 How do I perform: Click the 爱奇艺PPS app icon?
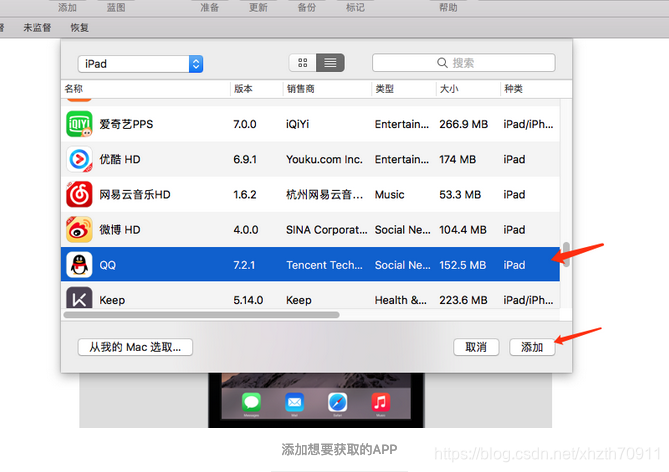click(79, 124)
